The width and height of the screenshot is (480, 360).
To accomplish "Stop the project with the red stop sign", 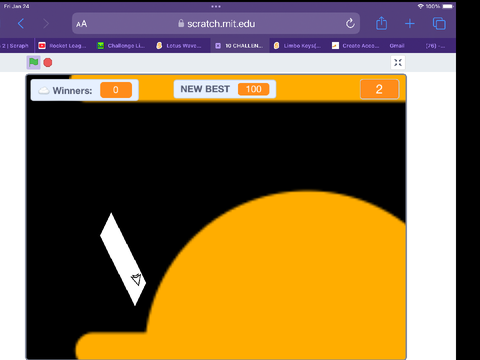I will point(48,62).
